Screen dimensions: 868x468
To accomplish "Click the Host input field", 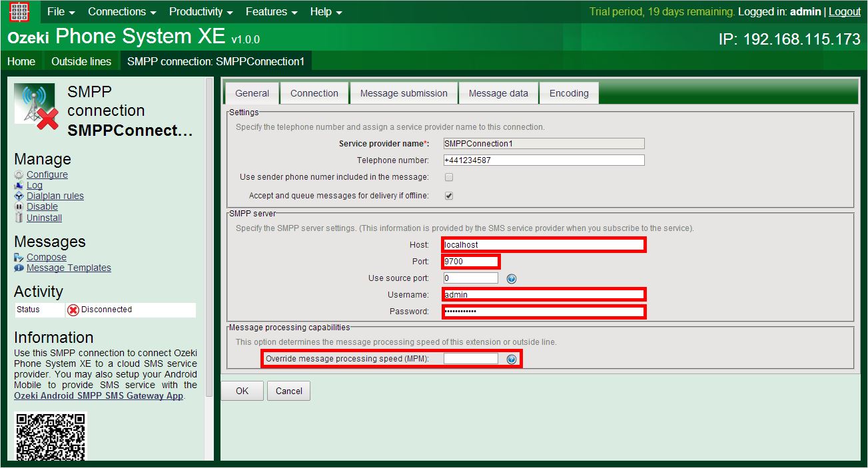I will click(x=543, y=244).
